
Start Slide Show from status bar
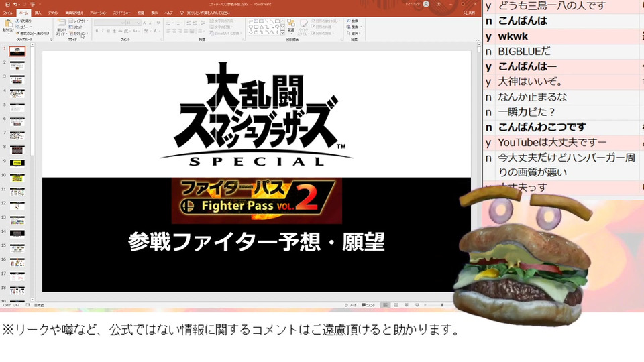point(417,306)
